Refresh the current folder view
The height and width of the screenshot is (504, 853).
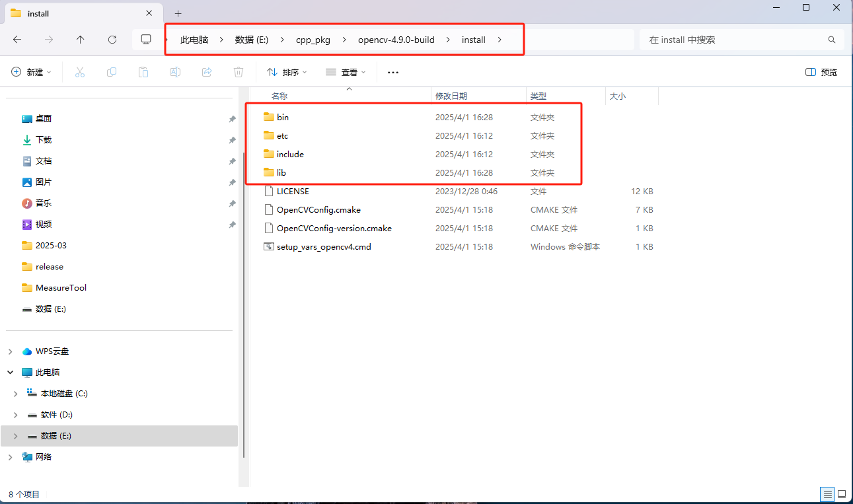click(x=112, y=39)
